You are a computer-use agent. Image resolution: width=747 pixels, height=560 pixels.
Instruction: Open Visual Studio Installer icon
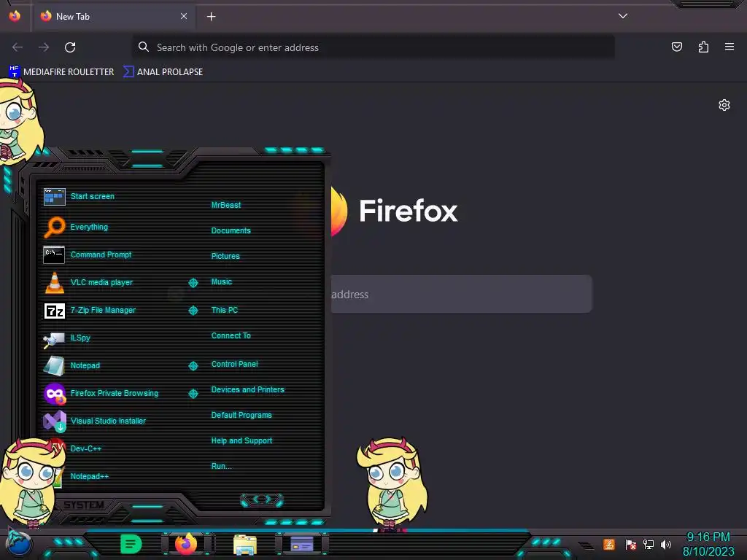coord(54,421)
